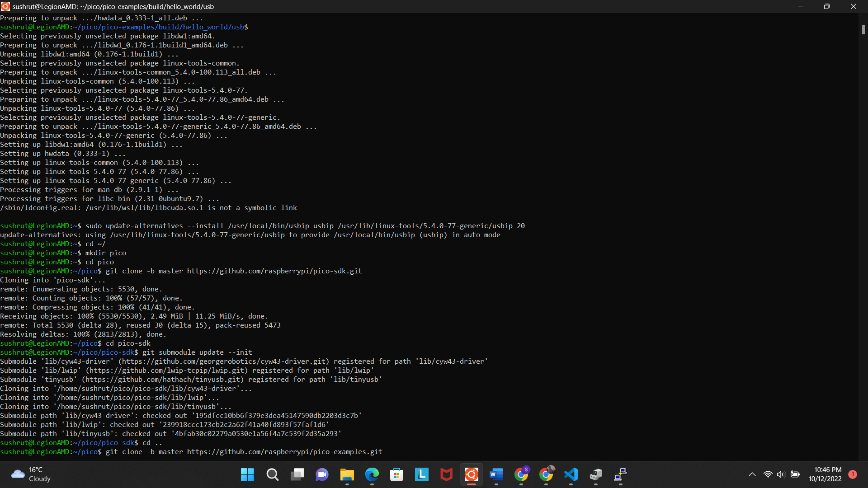Open the Microsoft Store
868x488 pixels.
[396, 474]
